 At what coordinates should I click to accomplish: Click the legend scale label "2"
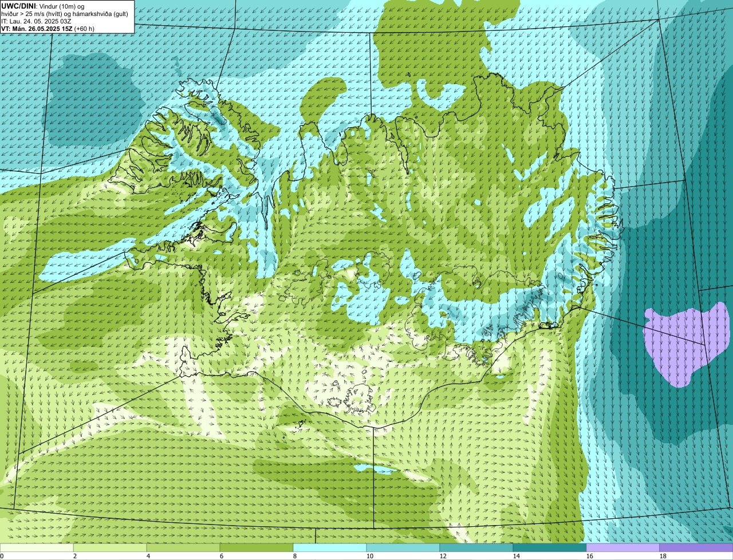75,556
